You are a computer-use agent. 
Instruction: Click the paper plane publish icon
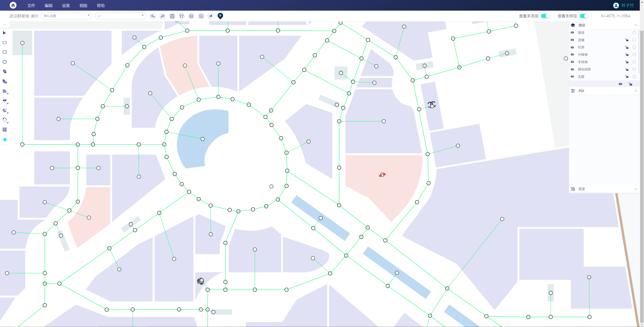[x=211, y=16]
